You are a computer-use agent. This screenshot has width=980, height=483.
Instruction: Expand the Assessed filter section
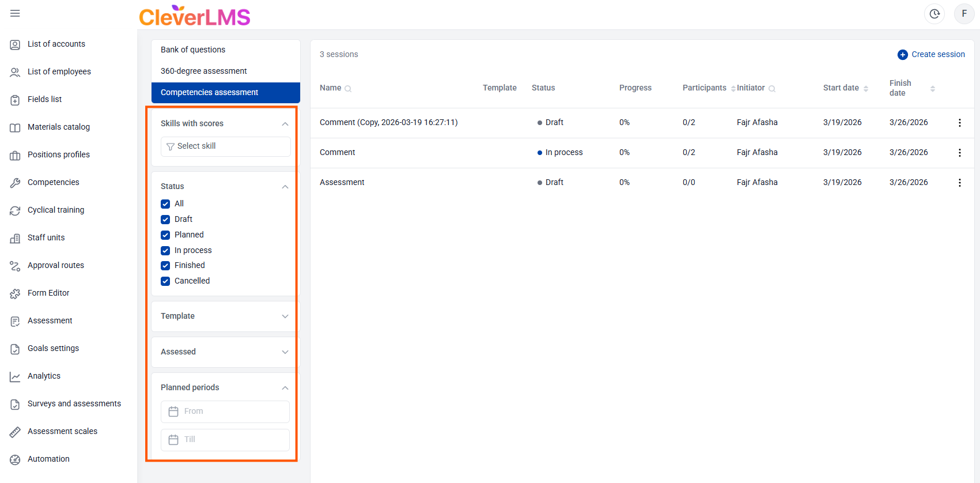[x=225, y=352]
